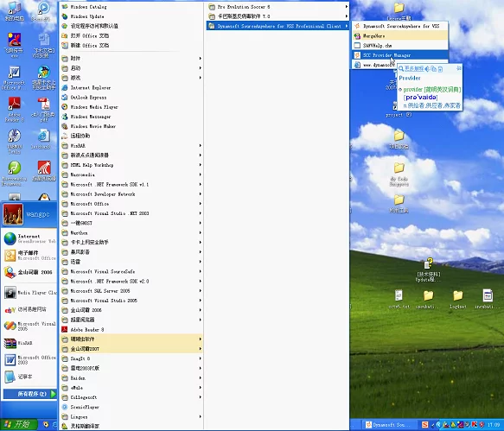Click the Adobe Reader 8 desktop shortcut

pyautogui.click(x=14, y=110)
